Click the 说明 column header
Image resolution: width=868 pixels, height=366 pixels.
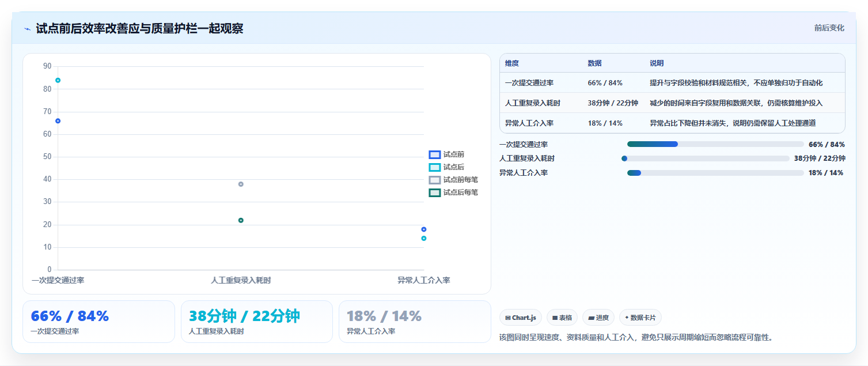pos(657,63)
